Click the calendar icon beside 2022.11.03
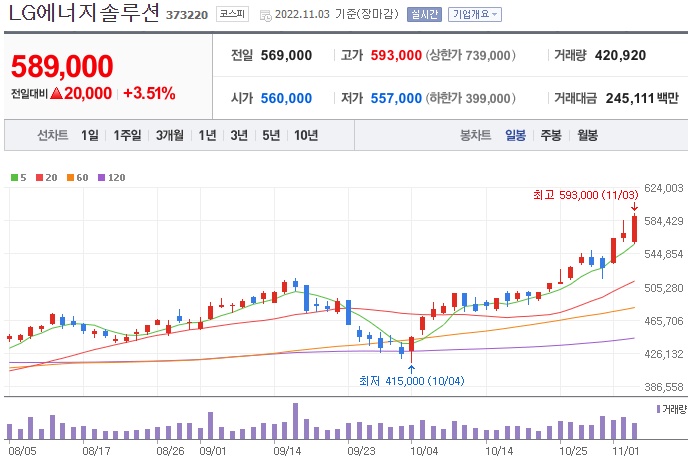The height and width of the screenshot is (458, 688). (265, 16)
